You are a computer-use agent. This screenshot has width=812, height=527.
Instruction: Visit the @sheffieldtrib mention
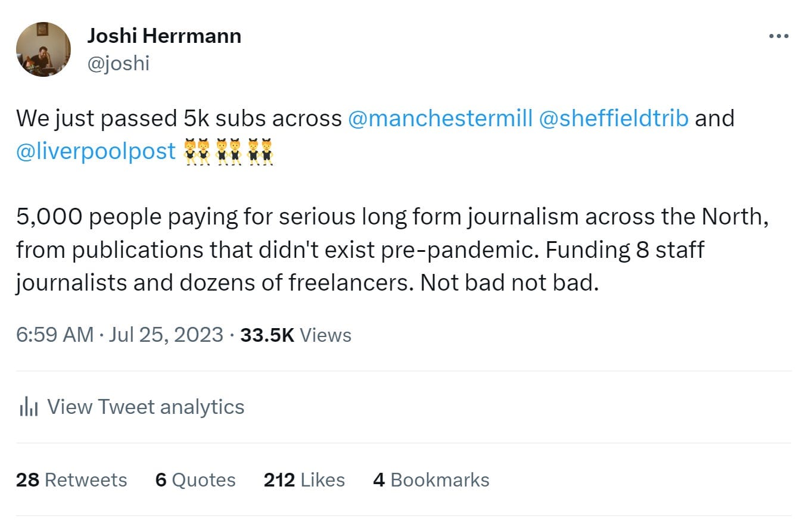coord(614,119)
